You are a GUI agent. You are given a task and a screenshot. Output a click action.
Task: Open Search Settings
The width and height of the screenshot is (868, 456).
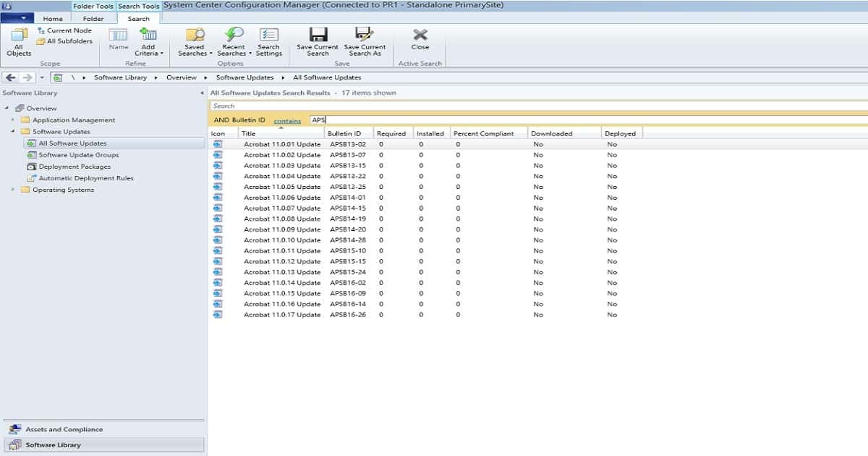pyautogui.click(x=269, y=42)
